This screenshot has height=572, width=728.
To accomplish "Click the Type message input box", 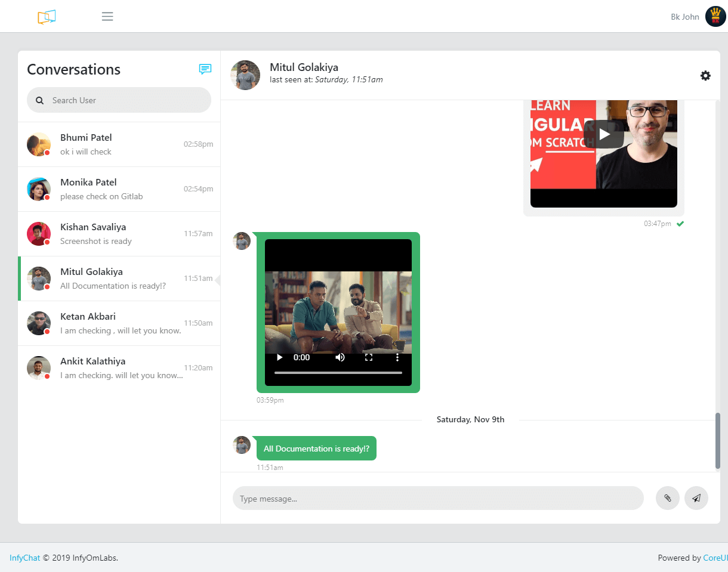I will [x=438, y=498].
